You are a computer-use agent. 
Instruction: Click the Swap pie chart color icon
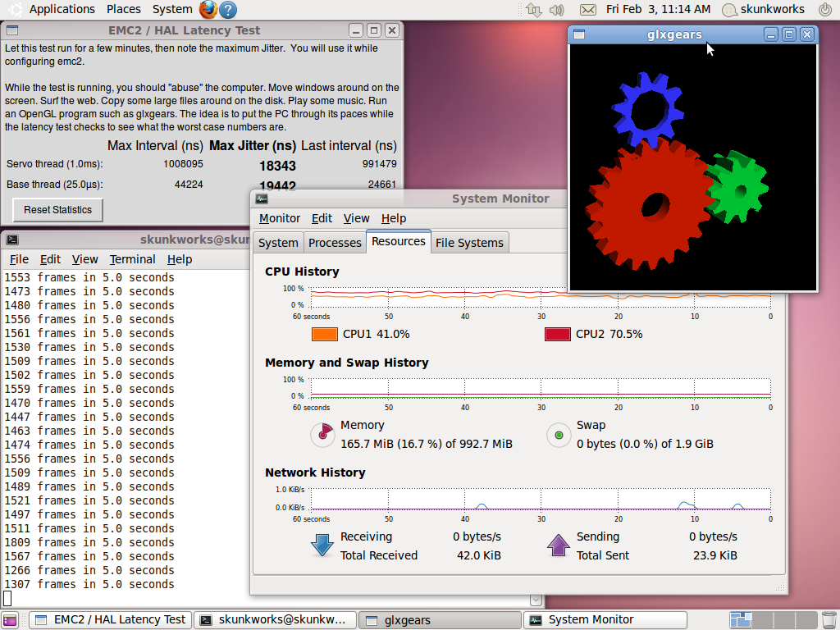[559, 435]
